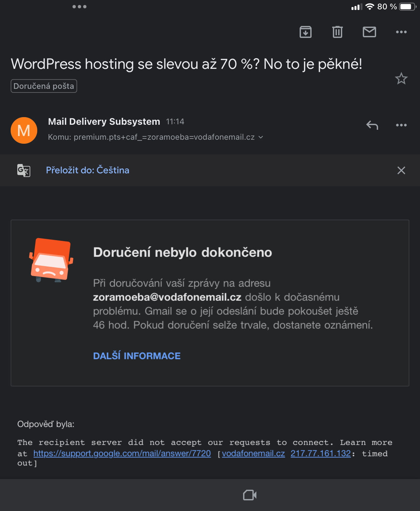Tap the sad delivery truck illustration
Image resolution: width=420 pixels, height=511 pixels.
click(51, 260)
